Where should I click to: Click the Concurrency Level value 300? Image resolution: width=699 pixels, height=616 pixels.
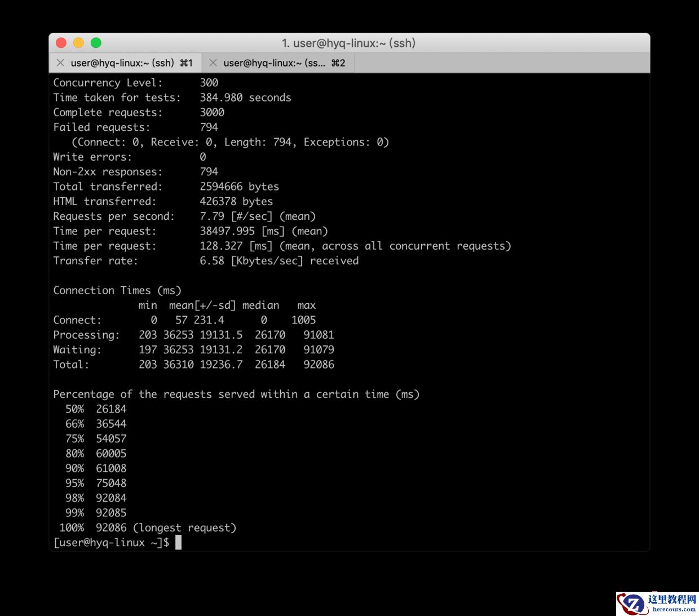(209, 82)
